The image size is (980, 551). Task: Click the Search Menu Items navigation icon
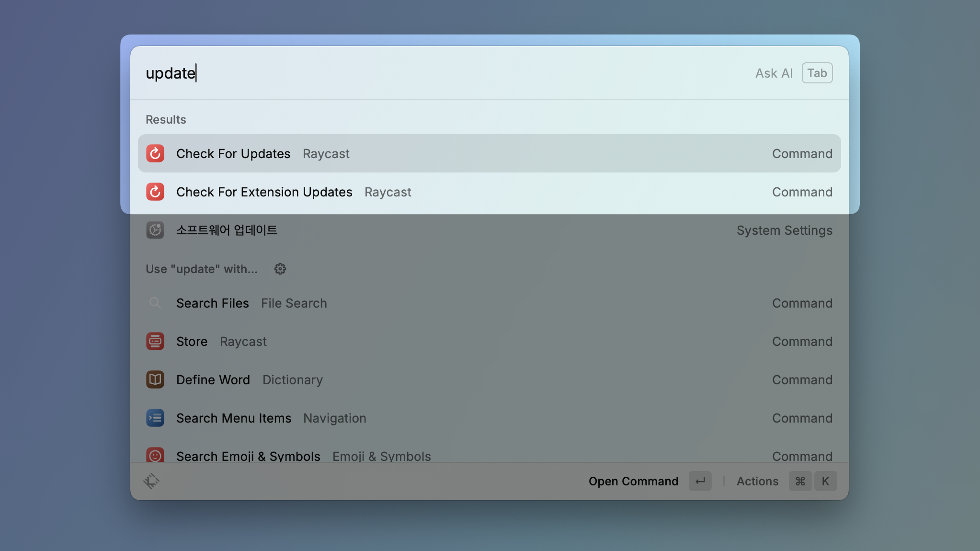point(155,418)
